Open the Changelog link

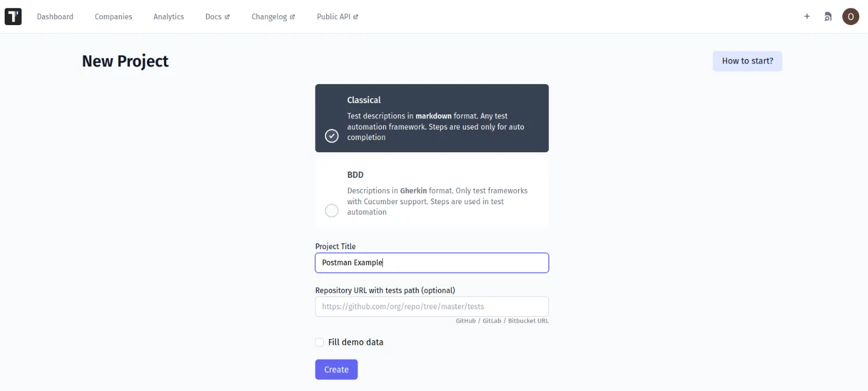[x=269, y=16]
